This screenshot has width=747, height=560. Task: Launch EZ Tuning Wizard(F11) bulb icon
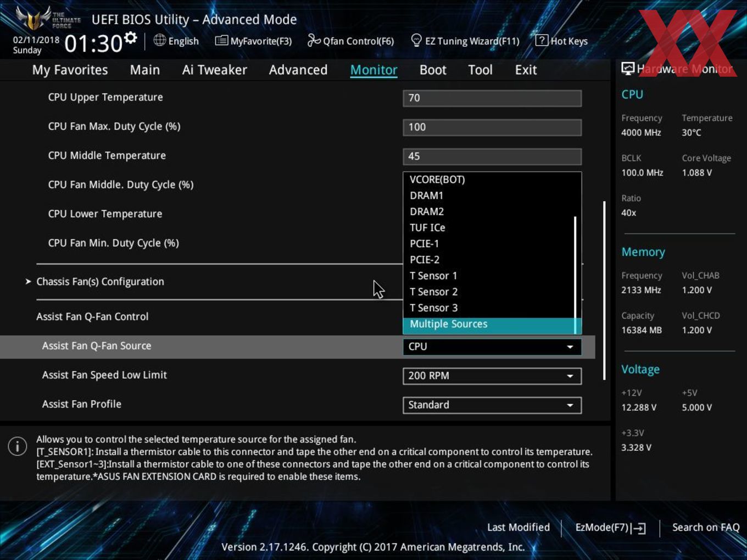[x=416, y=40]
